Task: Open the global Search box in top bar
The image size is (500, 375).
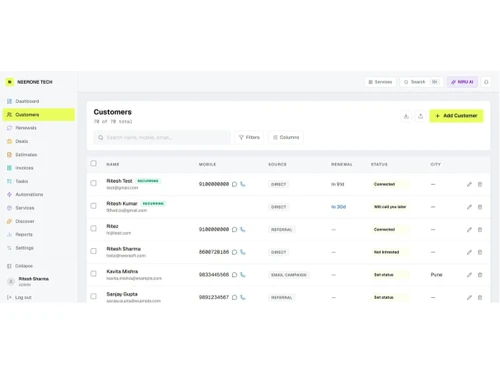Action: 421,82
